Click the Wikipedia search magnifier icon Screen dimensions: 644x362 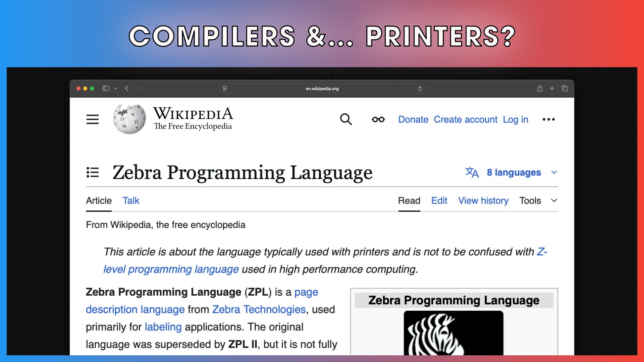(346, 119)
